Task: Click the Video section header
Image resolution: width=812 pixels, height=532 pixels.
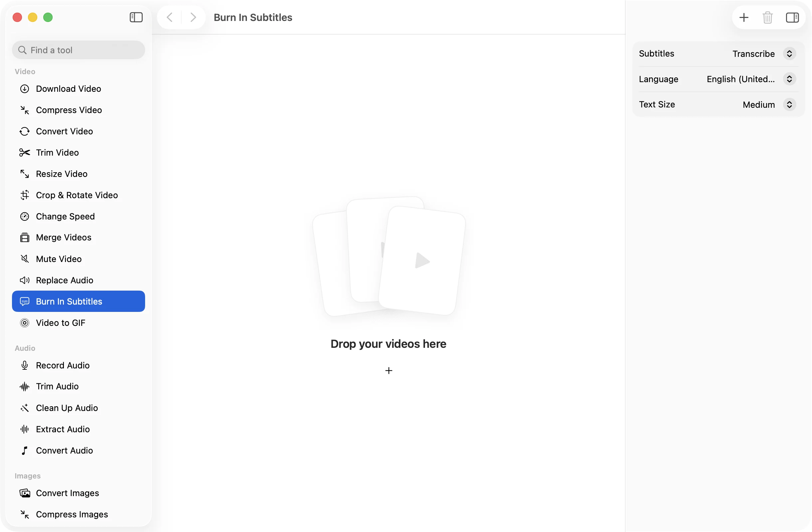Action: [25, 71]
